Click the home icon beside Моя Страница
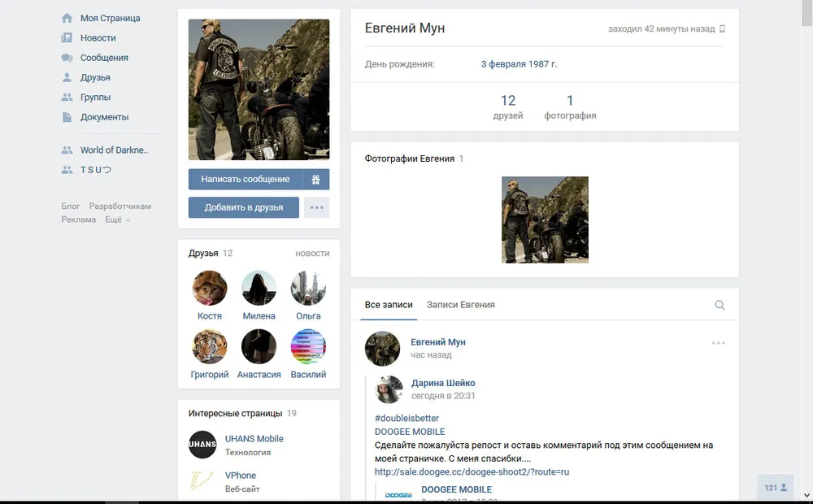Screen dimensions: 813x504 67,18
